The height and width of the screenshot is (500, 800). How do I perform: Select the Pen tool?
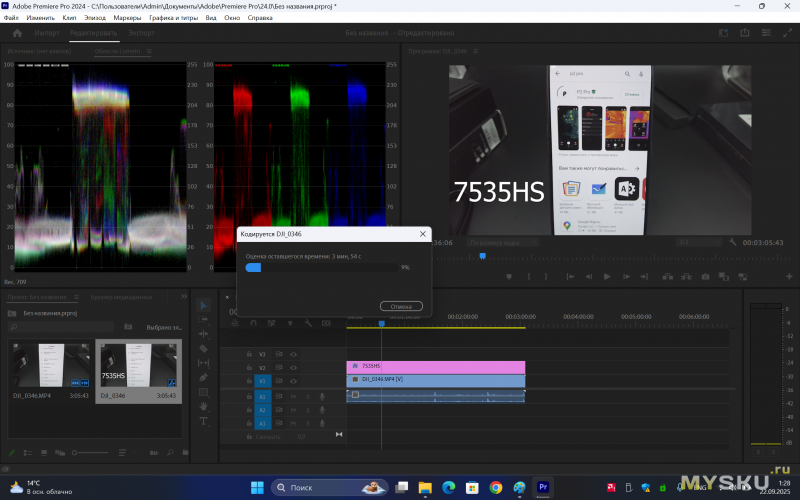[x=204, y=378]
